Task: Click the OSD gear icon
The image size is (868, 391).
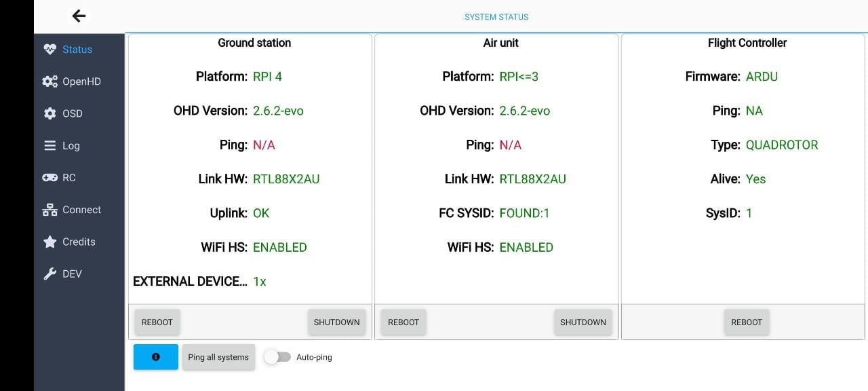Action: click(x=50, y=113)
